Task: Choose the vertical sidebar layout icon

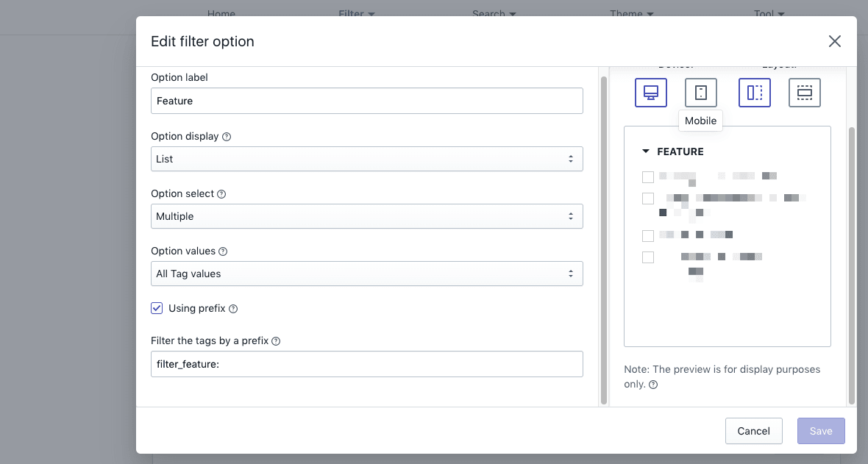Action: [x=755, y=93]
